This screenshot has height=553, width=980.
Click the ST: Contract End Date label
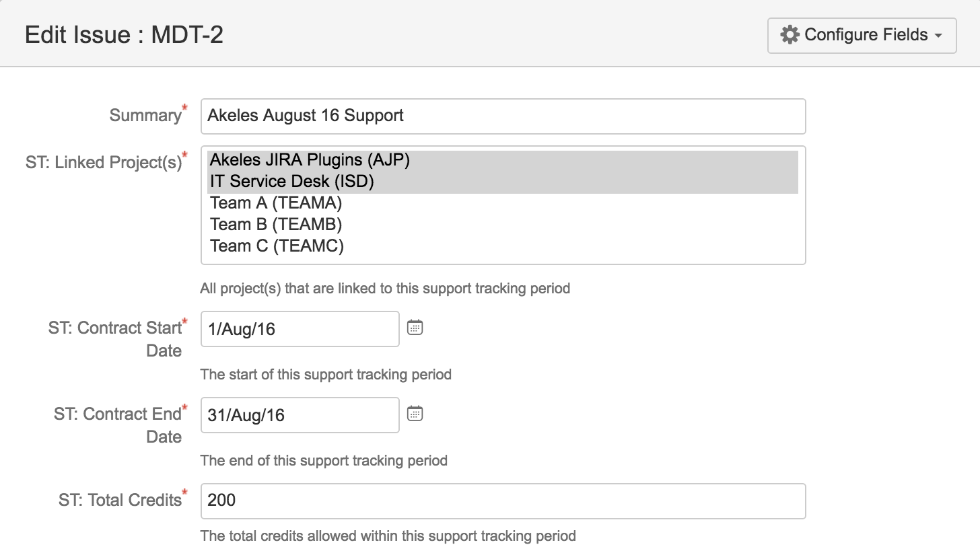coord(118,415)
